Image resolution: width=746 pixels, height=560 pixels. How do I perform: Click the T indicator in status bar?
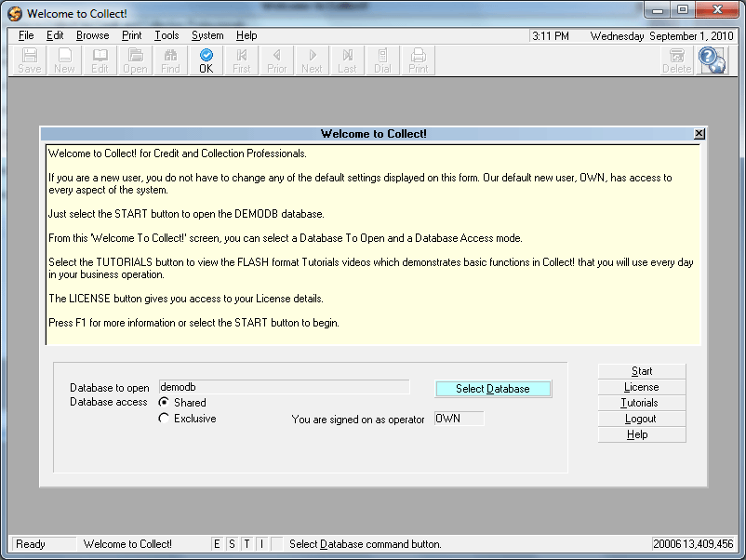tap(246, 544)
